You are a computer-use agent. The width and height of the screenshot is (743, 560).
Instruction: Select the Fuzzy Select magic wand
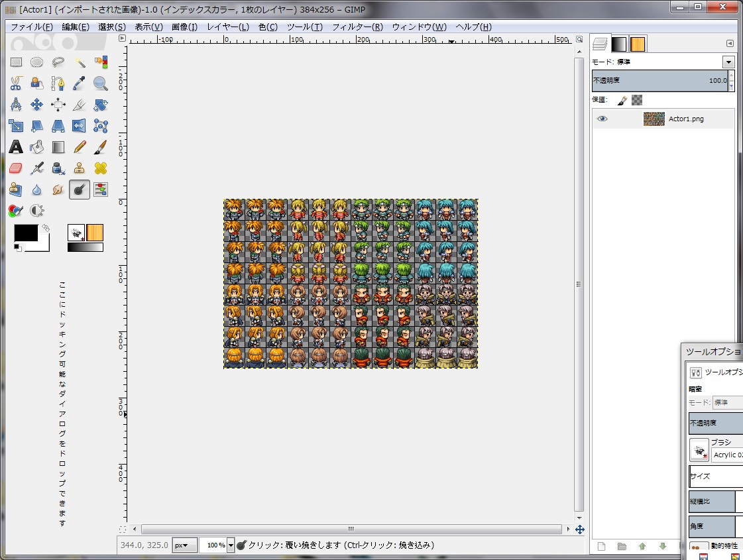coord(79,62)
